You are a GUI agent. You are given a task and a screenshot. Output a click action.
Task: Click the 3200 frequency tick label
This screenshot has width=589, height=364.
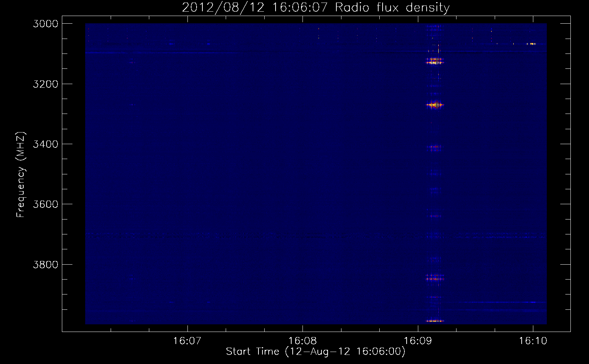46,84
